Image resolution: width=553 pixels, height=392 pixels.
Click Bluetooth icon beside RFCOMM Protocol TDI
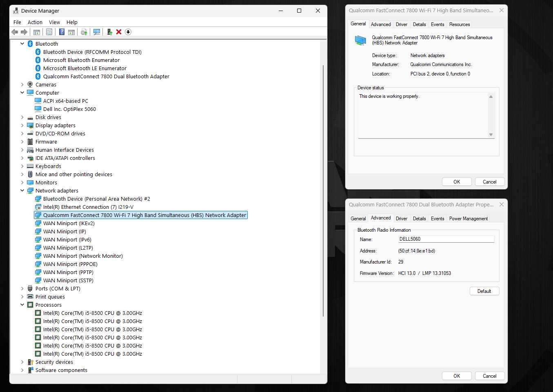coord(38,52)
